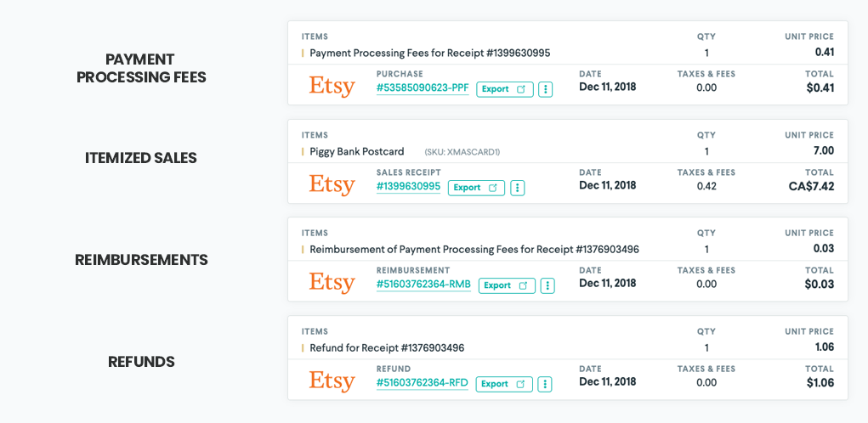
Task: Open refund link #51603762364-RFD
Action: (x=423, y=382)
